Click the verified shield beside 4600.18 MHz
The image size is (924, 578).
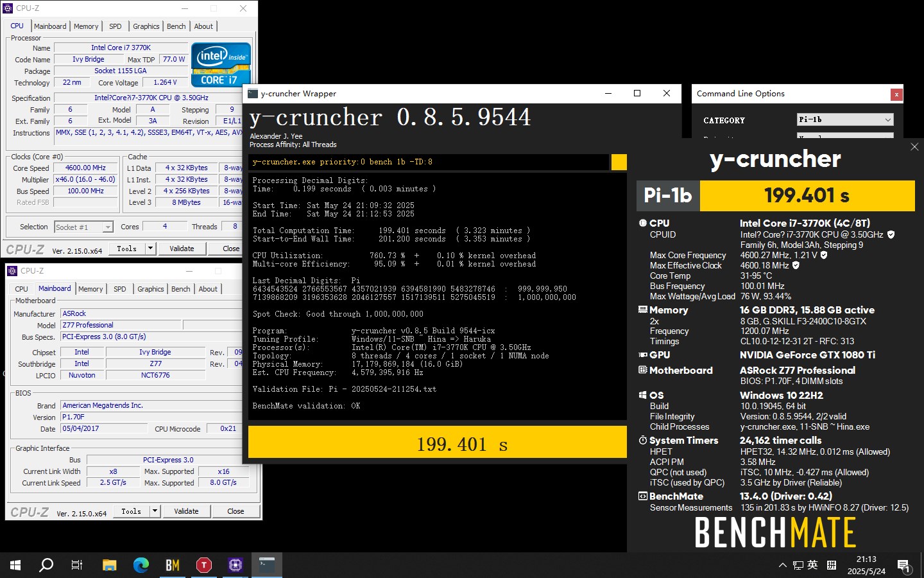(x=796, y=265)
